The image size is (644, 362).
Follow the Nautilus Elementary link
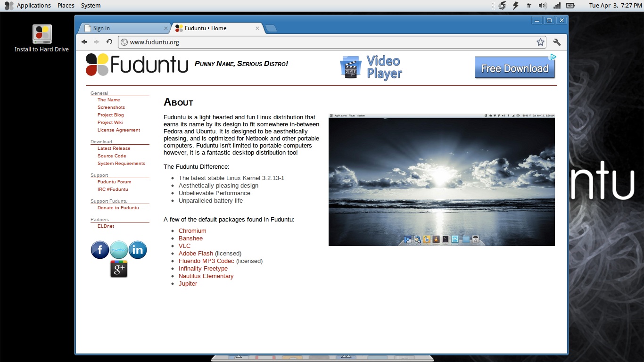pyautogui.click(x=206, y=276)
